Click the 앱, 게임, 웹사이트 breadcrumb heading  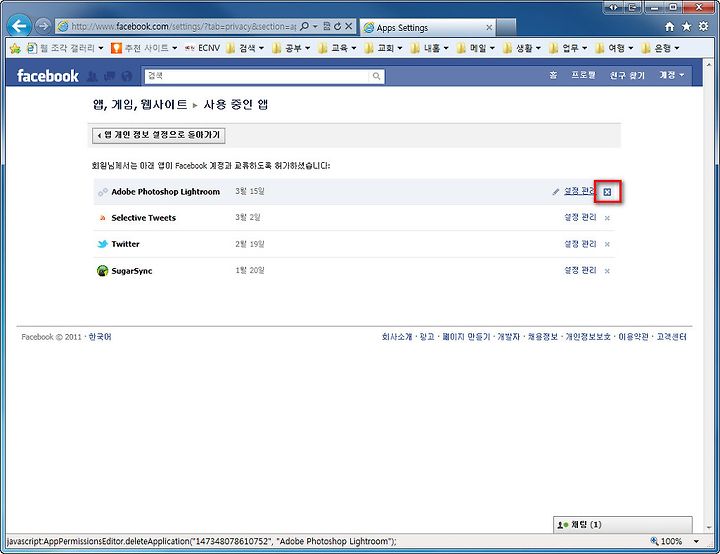coord(140,105)
